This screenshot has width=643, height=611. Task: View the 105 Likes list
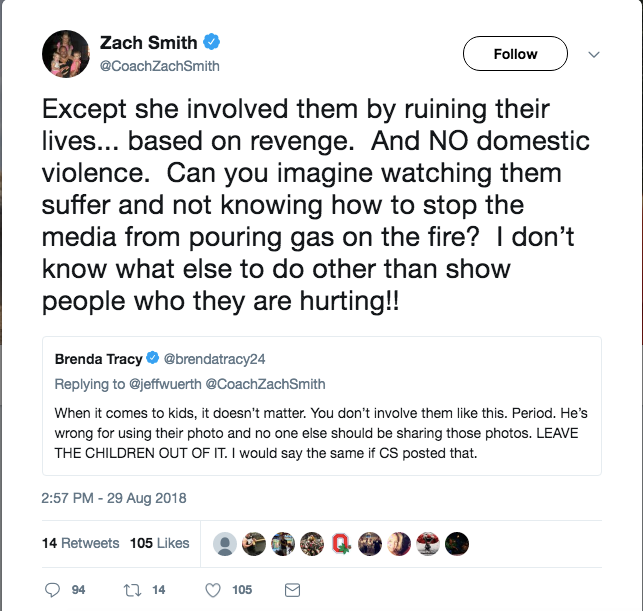[159, 543]
